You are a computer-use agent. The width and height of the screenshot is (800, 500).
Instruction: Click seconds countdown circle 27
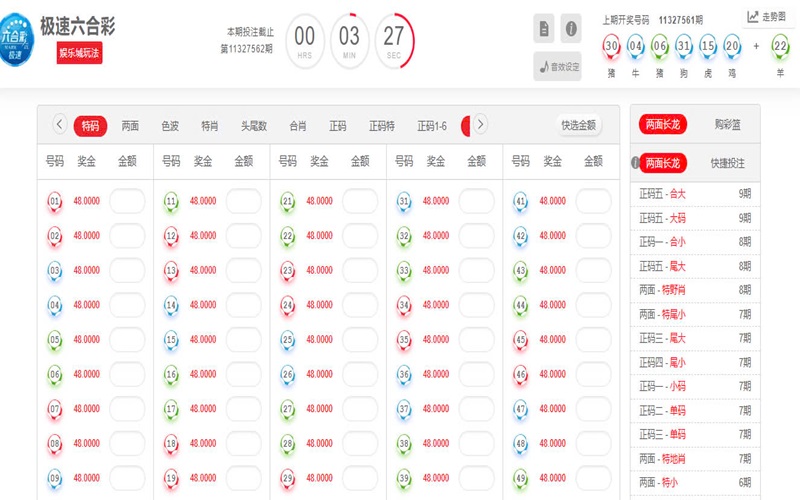[394, 41]
